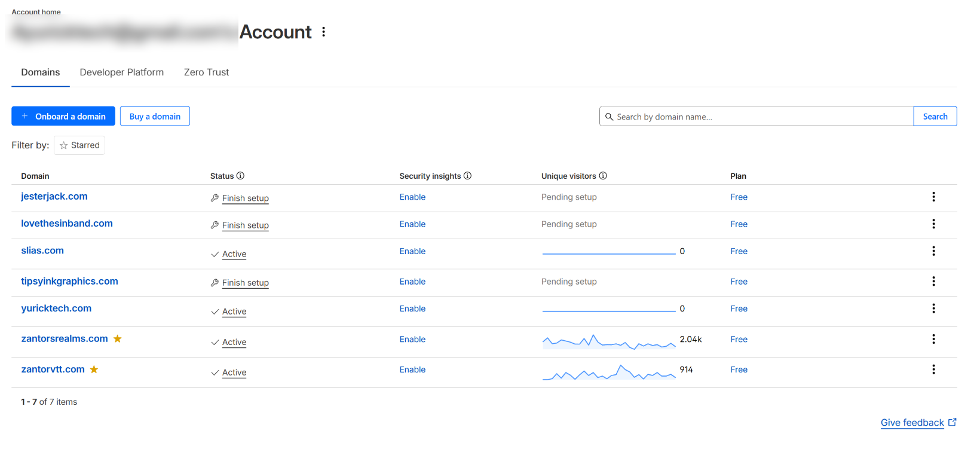The width and height of the screenshot is (980, 452).
Task: Expand row actions for zantorvtt.com
Action: 933,369
